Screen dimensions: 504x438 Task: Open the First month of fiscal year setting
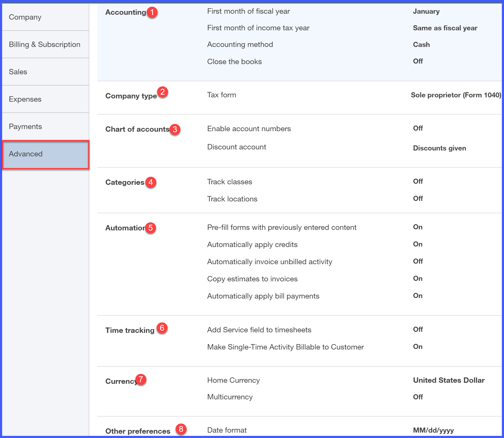[248, 11]
